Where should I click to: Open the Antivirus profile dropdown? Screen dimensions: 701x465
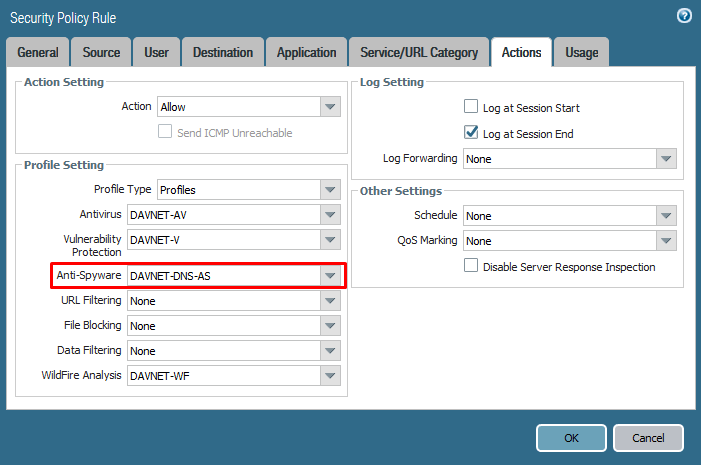tap(330, 215)
